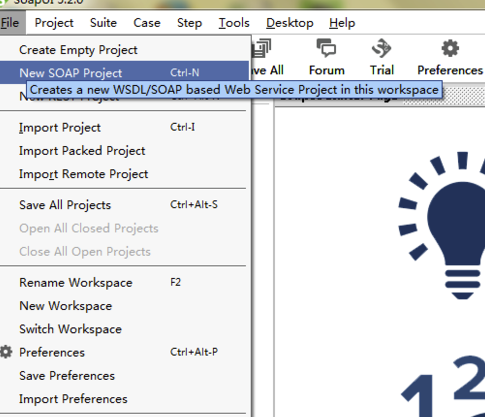The width and height of the screenshot is (485, 417).
Task: Open the Help menu
Action: pyautogui.click(x=342, y=23)
